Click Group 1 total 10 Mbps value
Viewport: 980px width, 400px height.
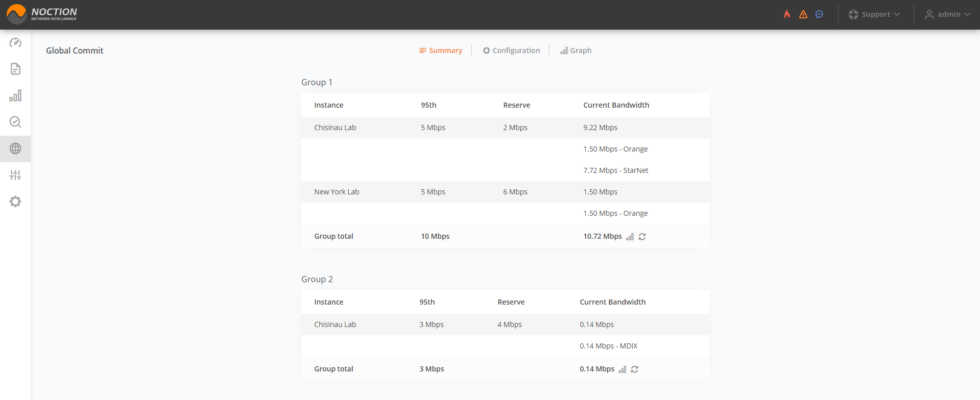(435, 236)
